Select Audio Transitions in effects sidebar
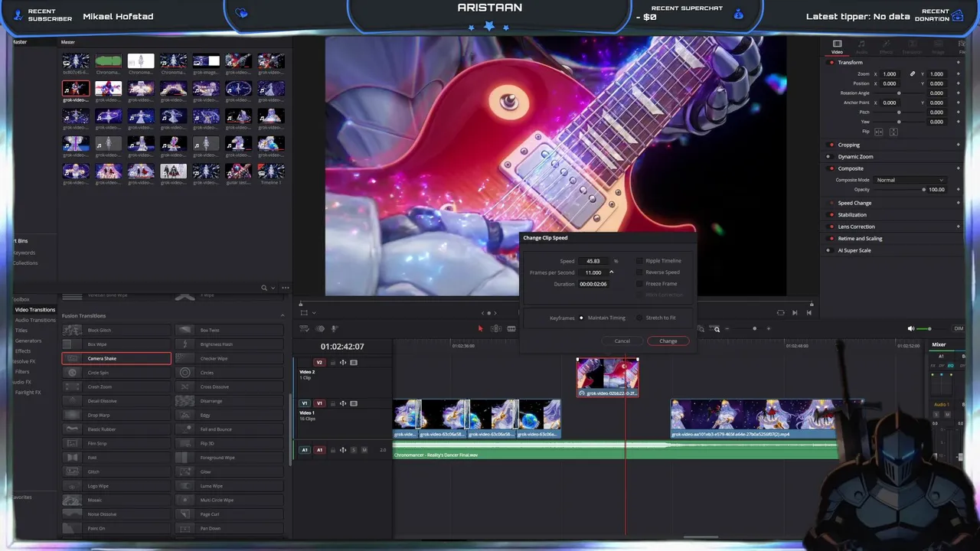Viewport: 980px width, 551px height. pyautogui.click(x=35, y=320)
